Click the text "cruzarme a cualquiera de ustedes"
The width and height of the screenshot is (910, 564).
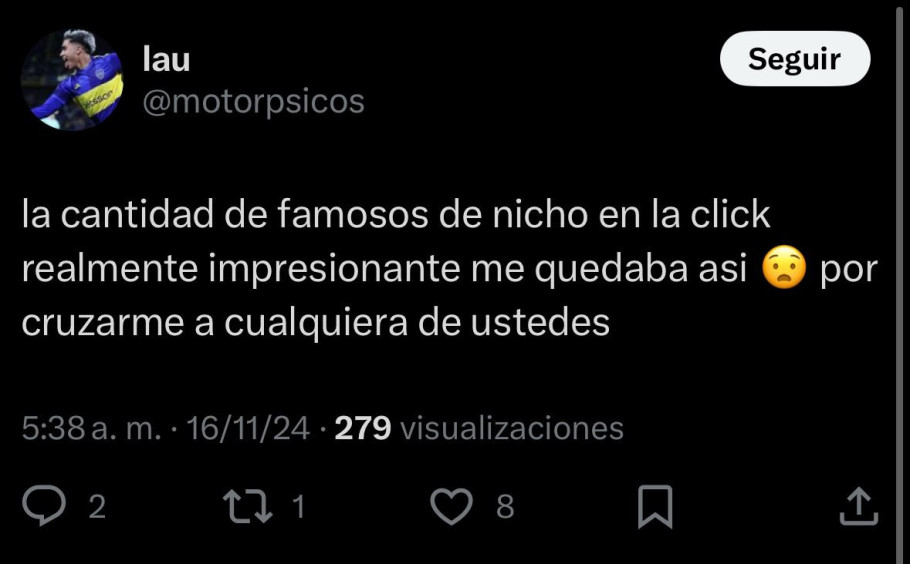pyautogui.click(x=316, y=323)
